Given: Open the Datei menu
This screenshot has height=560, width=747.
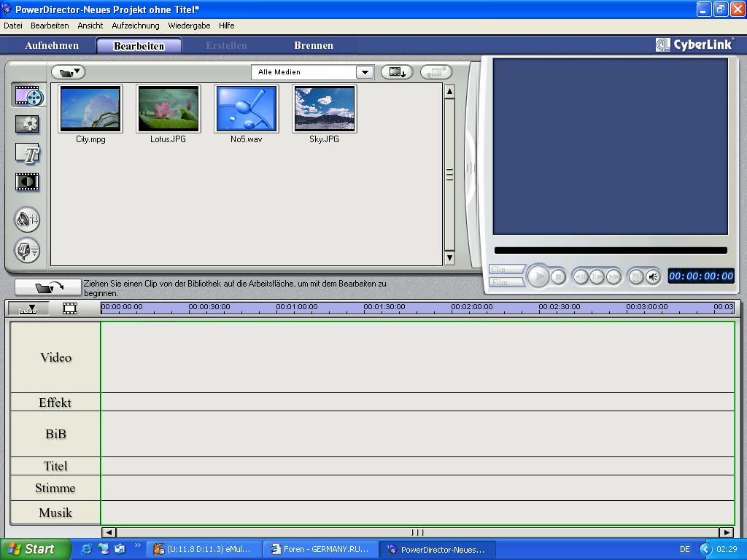Looking at the screenshot, I should click(13, 26).
